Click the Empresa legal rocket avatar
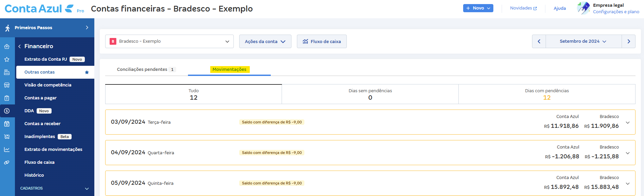 pyautogui.click(x=584, y=8)
